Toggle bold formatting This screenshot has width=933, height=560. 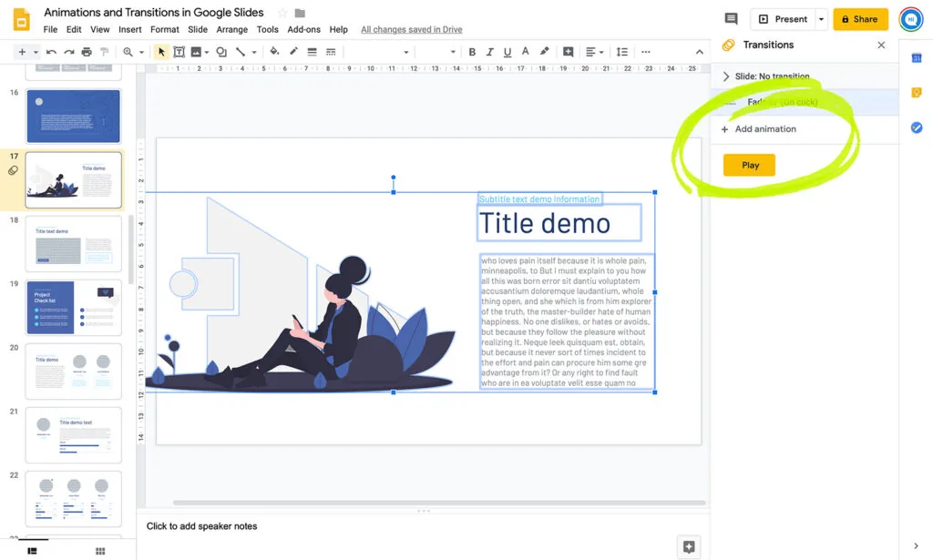472,52
